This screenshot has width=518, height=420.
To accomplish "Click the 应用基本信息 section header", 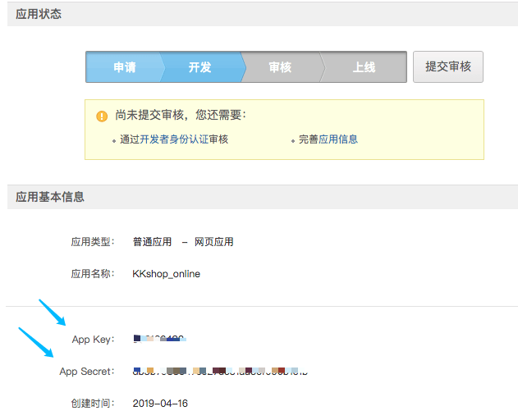I will tap(50, 197).
